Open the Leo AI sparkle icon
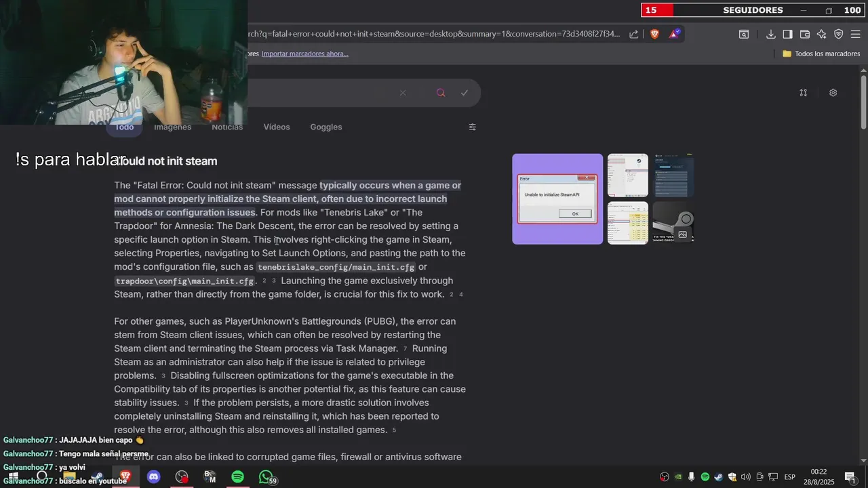The image size is (868, 488). tap(822, 35)
